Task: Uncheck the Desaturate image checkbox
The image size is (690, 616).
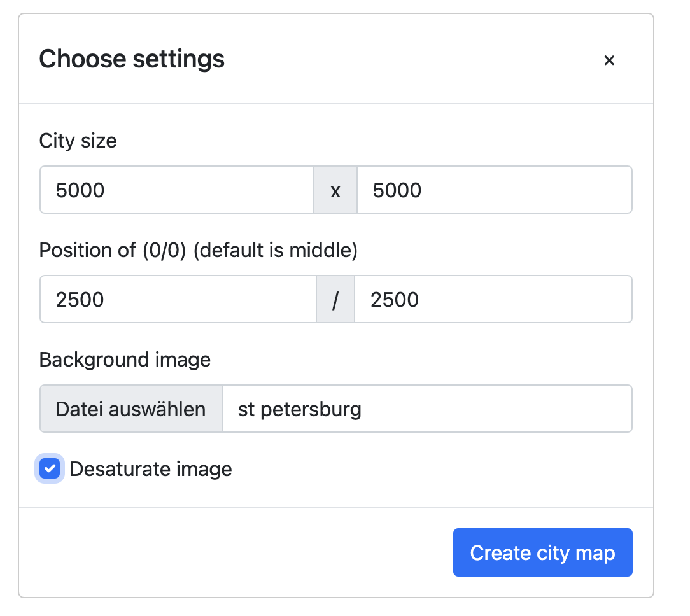Action: [50, 470]
